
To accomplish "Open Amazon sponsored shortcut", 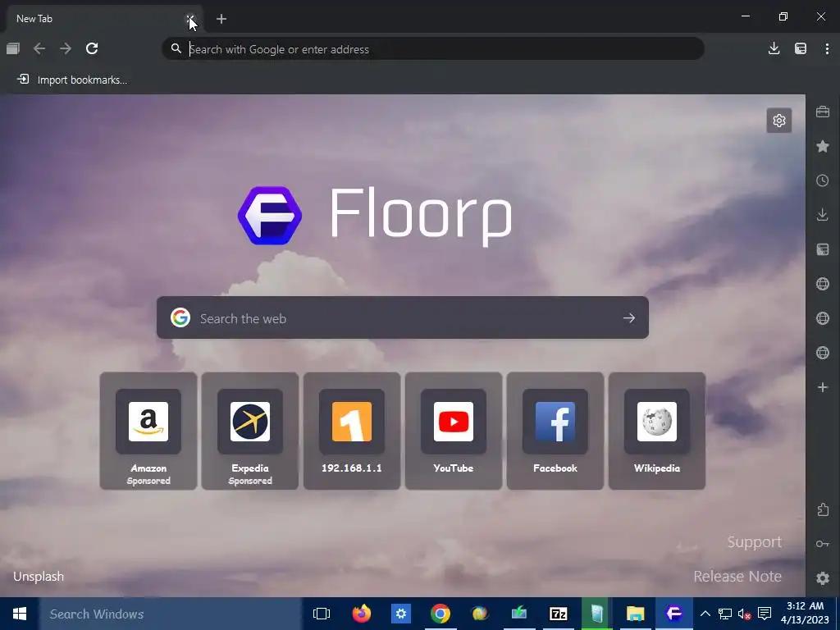I will pos(148,431).
